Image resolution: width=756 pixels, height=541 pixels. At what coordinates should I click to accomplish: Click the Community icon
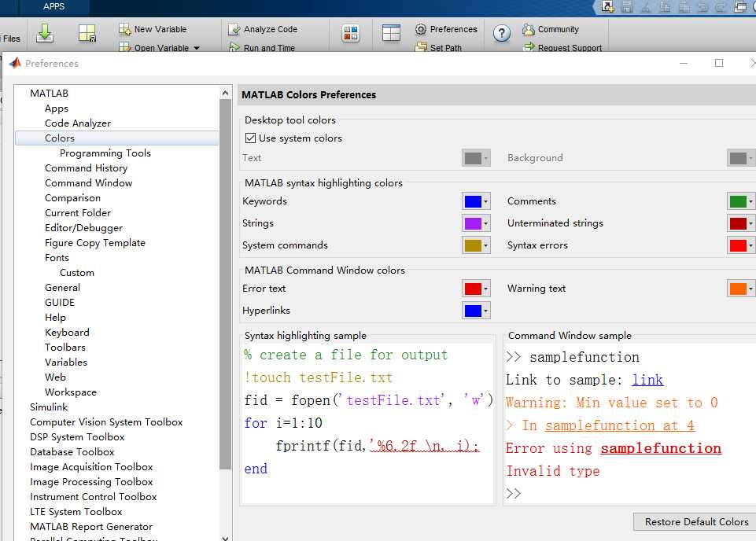(x=529, y=29)
